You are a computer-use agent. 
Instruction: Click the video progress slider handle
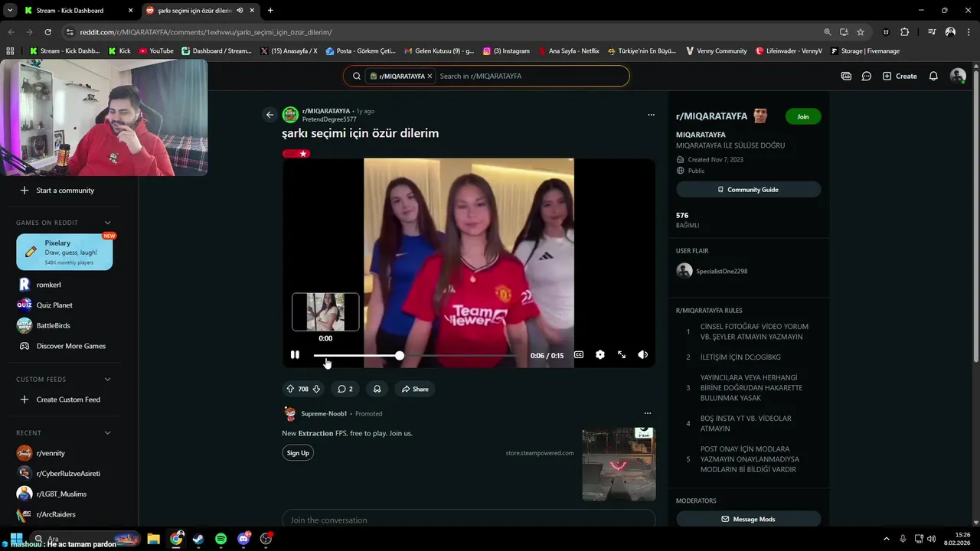click(x=400, y=356)
